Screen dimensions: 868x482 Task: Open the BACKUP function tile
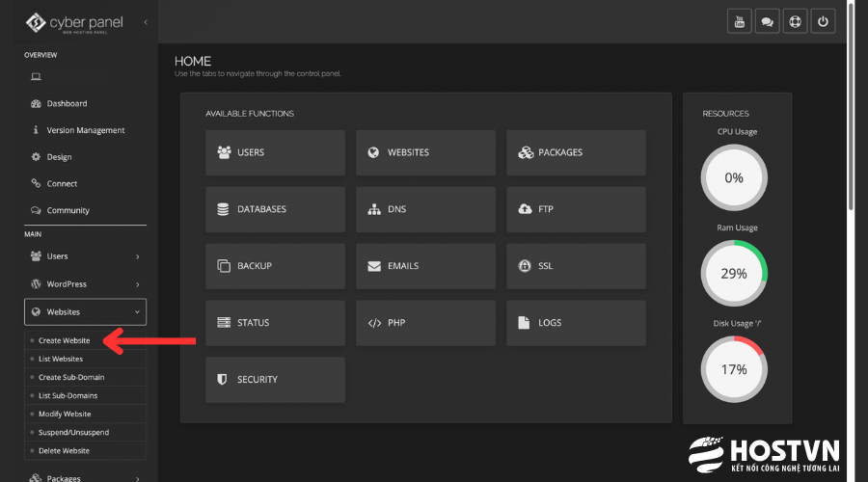pos(275,266)
